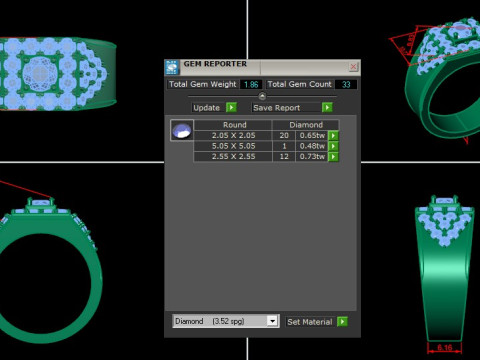Click the 6.16 dimension label
This screenshot has width=480, height=360.
pyautogui.click(x=445, y=348)
